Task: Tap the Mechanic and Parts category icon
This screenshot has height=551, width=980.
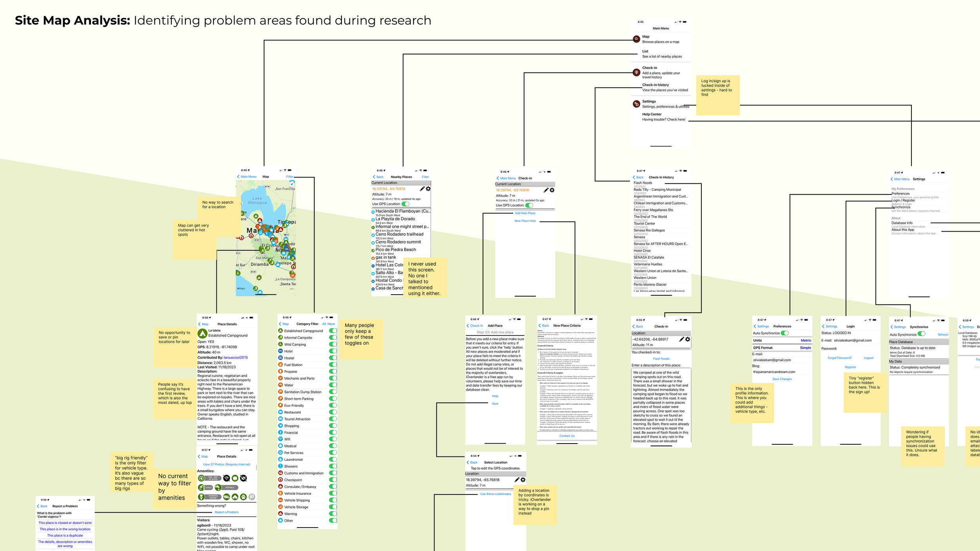Action: click(280, 378)
